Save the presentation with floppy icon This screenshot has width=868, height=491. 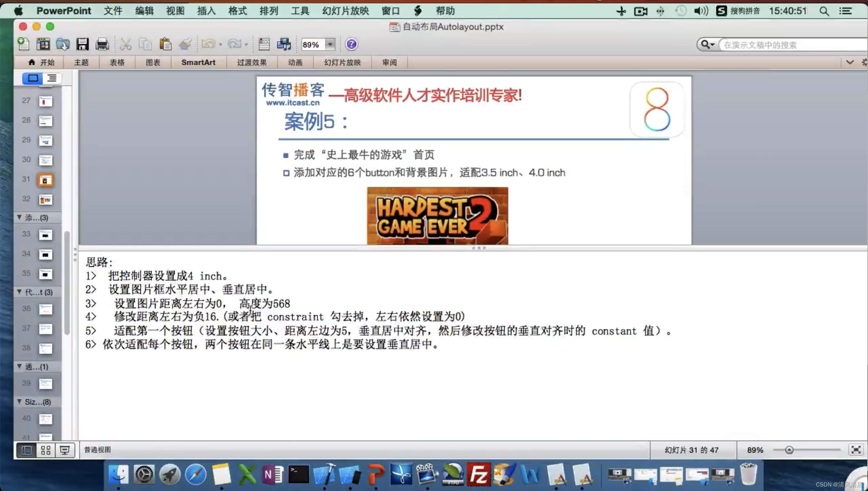(x=82, y=44)
